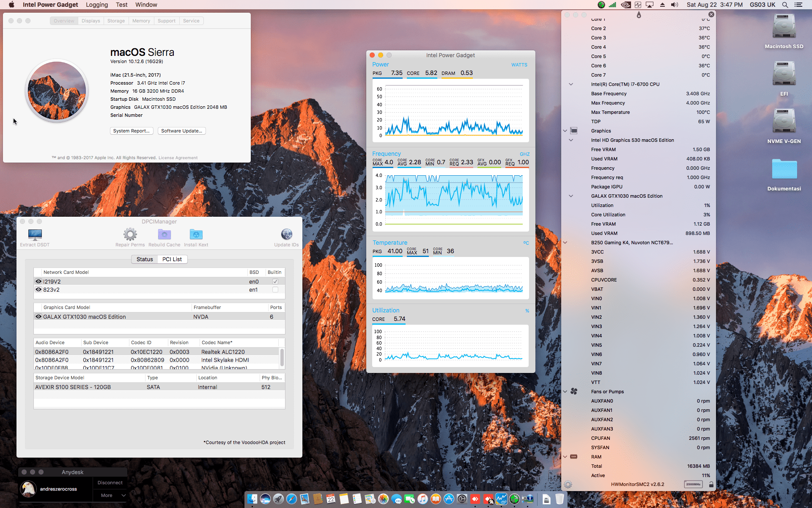This screenshot has width=812, height=508.
Task: Open HWMonitorSMC2 settings gear icon
Action: point(568,485)
